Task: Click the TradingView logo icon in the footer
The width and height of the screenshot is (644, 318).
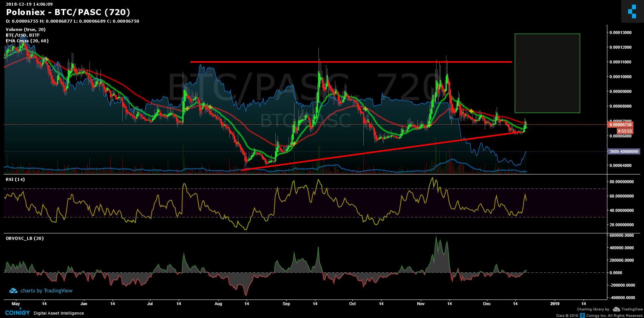Action: point(616,309)
